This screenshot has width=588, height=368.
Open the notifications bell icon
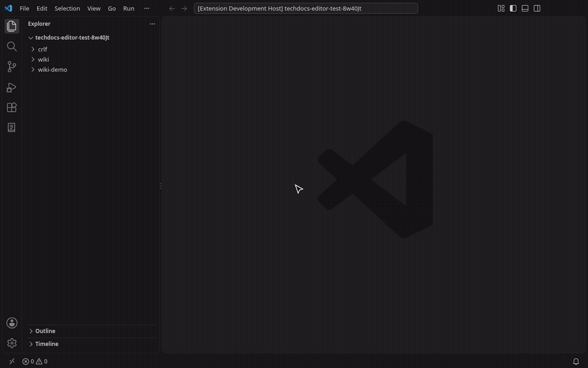click(576, 361)
